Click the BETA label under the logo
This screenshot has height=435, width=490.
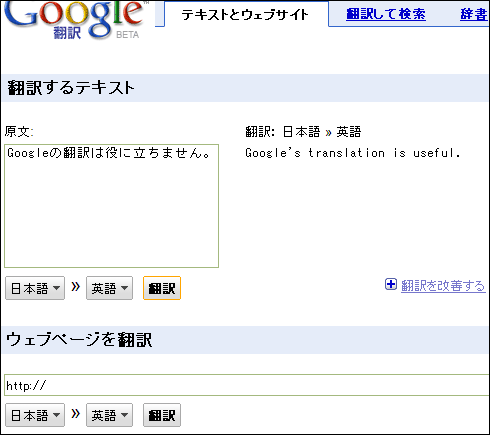[x=128, y=35]
